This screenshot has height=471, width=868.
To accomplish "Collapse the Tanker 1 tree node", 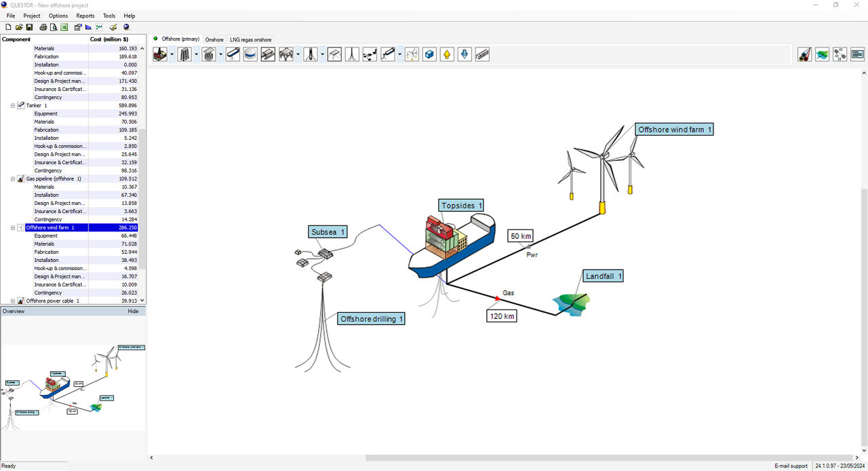I will 13,106.
